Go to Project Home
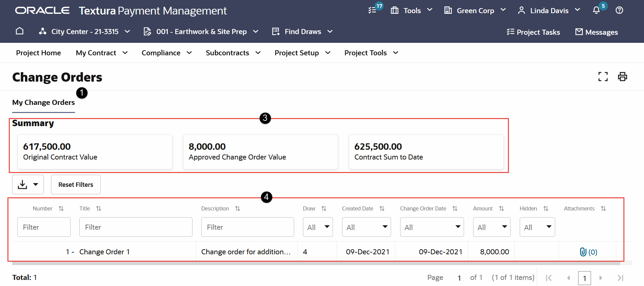This screenshot has height=286, width=644. point(38,53)
